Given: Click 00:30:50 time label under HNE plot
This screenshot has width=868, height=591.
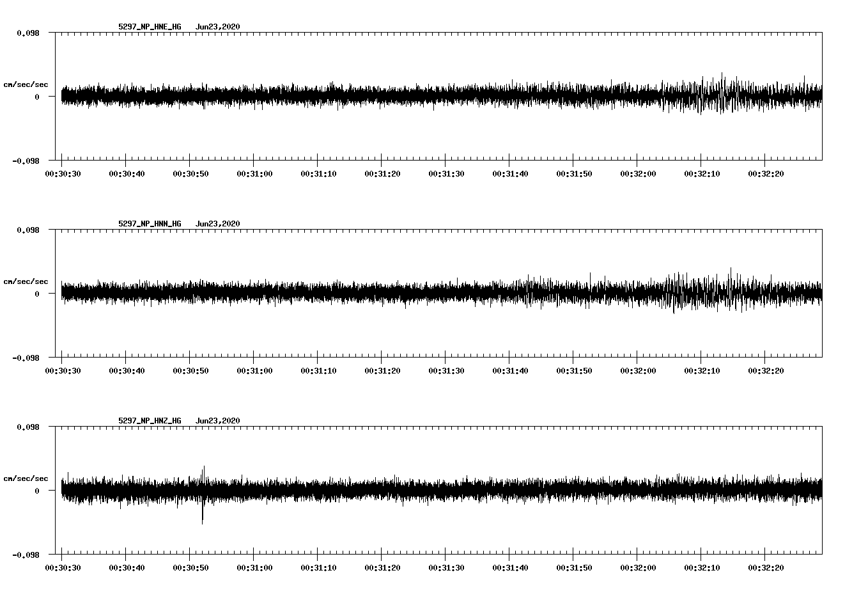Looking at the screenshot, I should 190,173.
